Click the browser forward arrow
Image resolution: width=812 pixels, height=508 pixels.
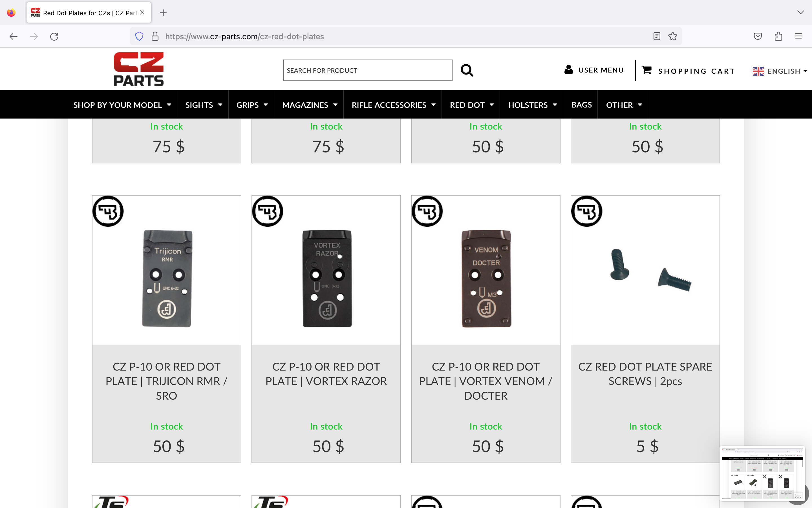[x=34, y=36]
